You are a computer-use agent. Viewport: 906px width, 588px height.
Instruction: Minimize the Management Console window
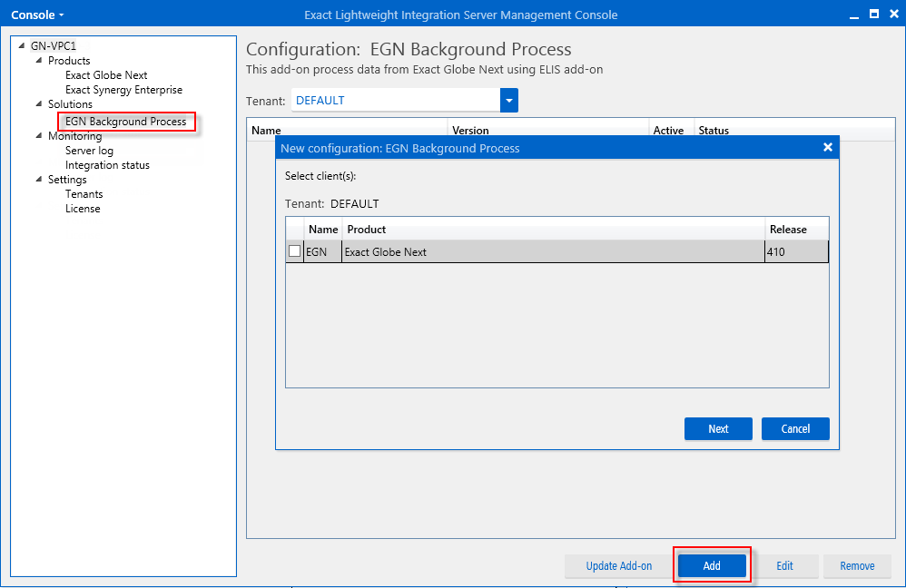click(854, 15)
